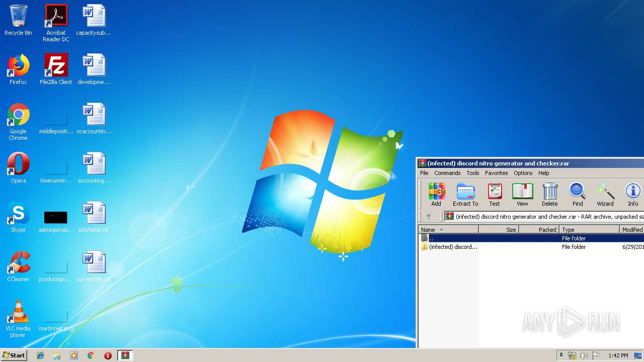
Task: Select the VLC media player desktop icon
Action: (x=18, y=319)
